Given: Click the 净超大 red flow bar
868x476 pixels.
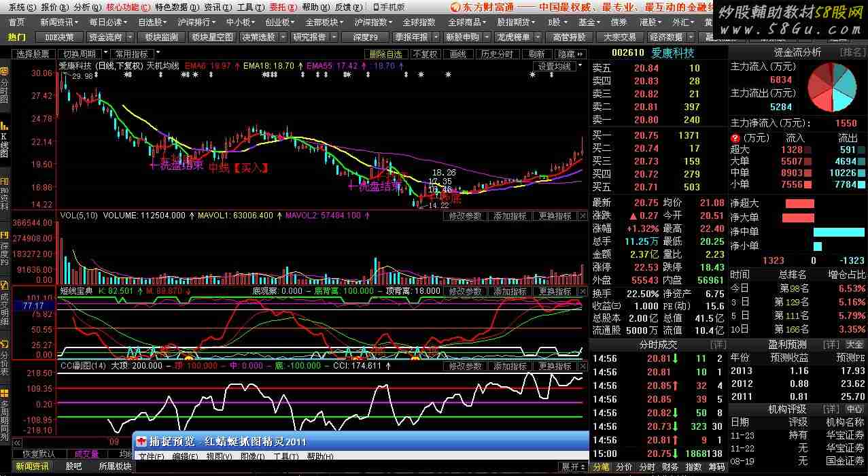Looking at the screenshot, I should pyautogui.click(x=799, y=203).
